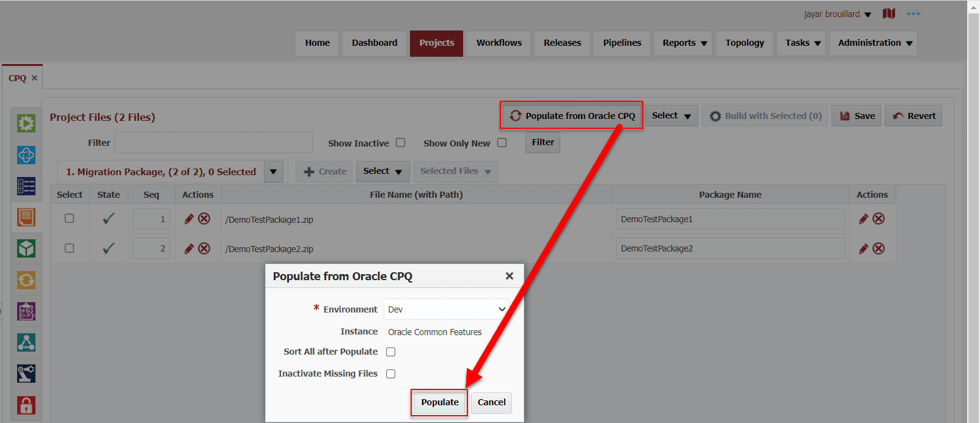Viewport: 980px width, 423px height.
Task: Edit file DemoTestPackage1.zip with left pencil icon
Action: point(189,219)
